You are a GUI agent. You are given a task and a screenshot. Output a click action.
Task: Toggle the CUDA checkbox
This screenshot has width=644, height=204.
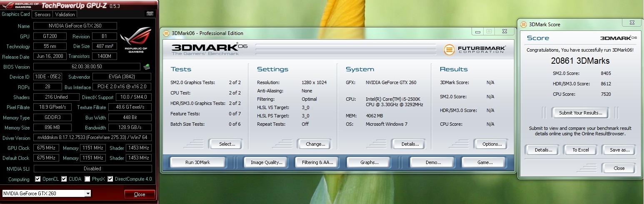[x=64, y=179]
